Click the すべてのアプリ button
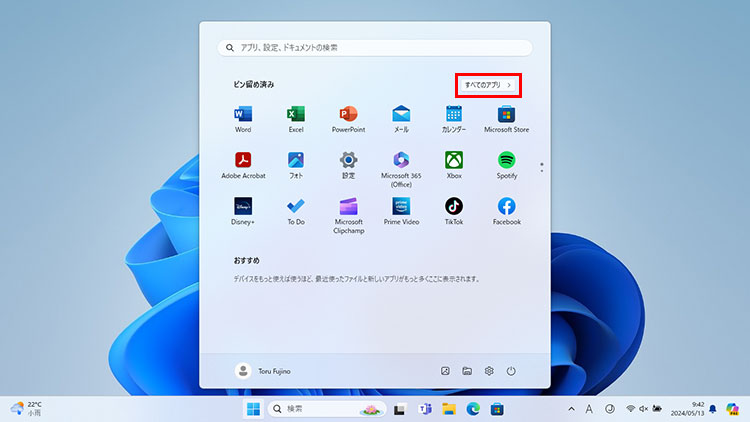This screenshot has width=750, height=422. pyautogui.click(x=489, y=85)
